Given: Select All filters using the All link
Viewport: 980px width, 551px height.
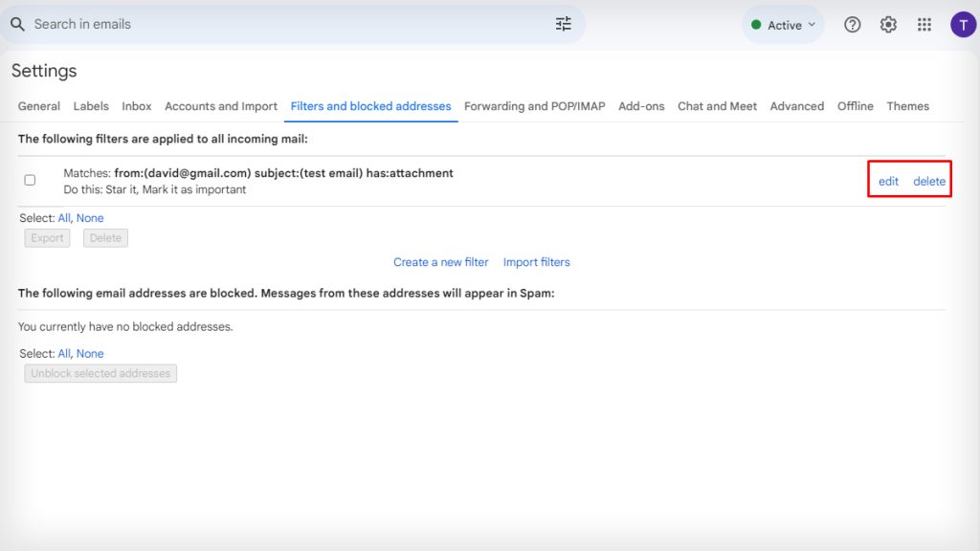Looking at the screenshot, I should 64,218.
